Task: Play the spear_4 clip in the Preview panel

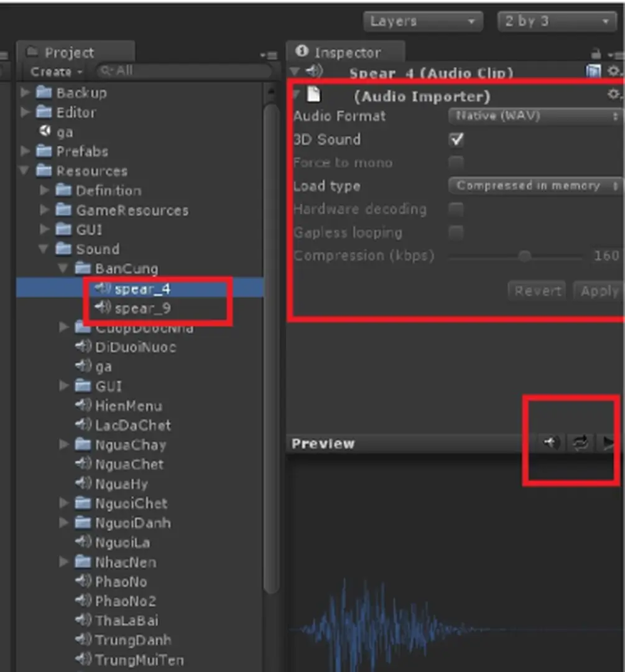Action: [x=608, y=443]
